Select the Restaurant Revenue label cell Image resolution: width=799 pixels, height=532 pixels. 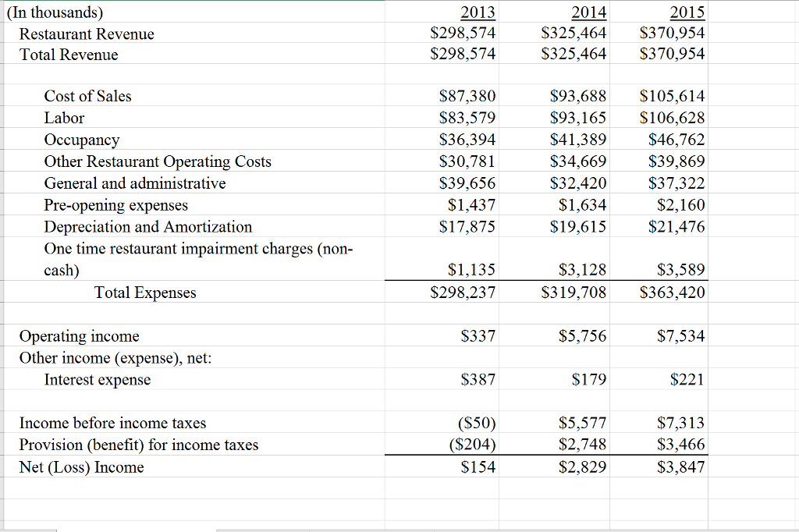(x=87, y=34)
